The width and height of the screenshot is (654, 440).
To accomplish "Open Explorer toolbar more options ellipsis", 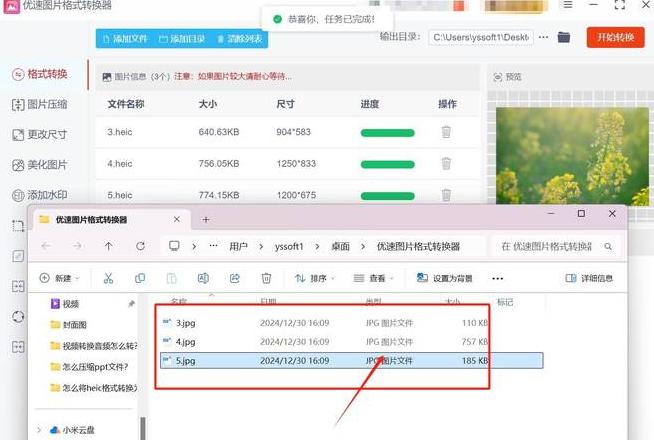I will coord(498,278).
